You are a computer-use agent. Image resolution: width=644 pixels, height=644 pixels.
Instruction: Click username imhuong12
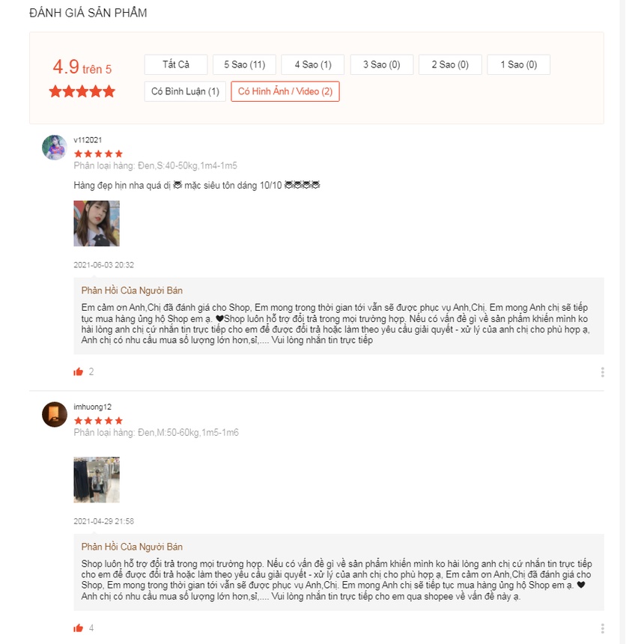pos(92,407)
